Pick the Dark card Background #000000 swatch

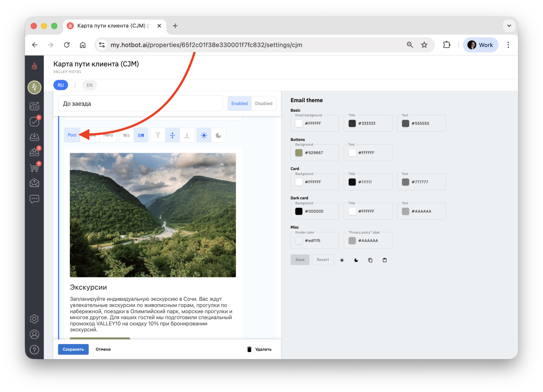[x=299, y=211]
